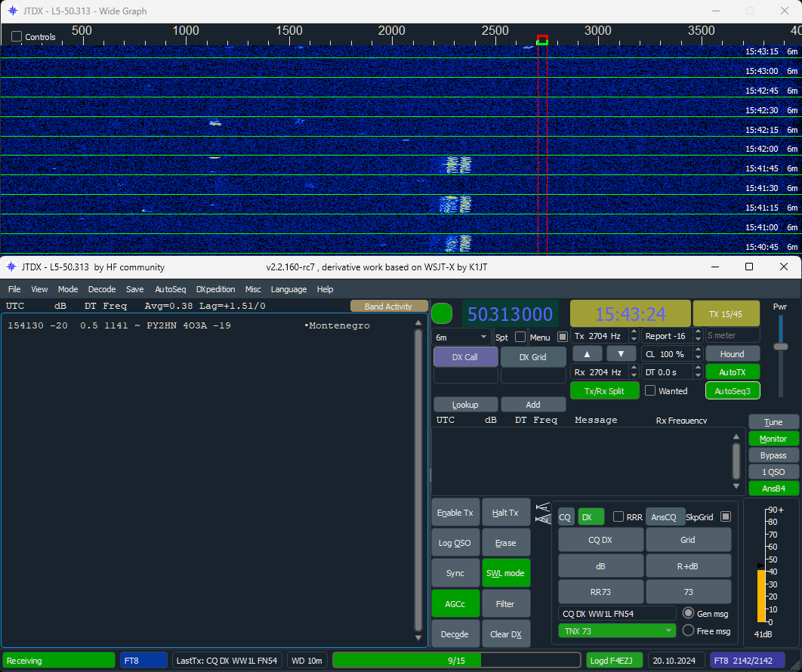Click the Lookup button
The height and width of the screenshot is (672, 802).
point(465,405)
